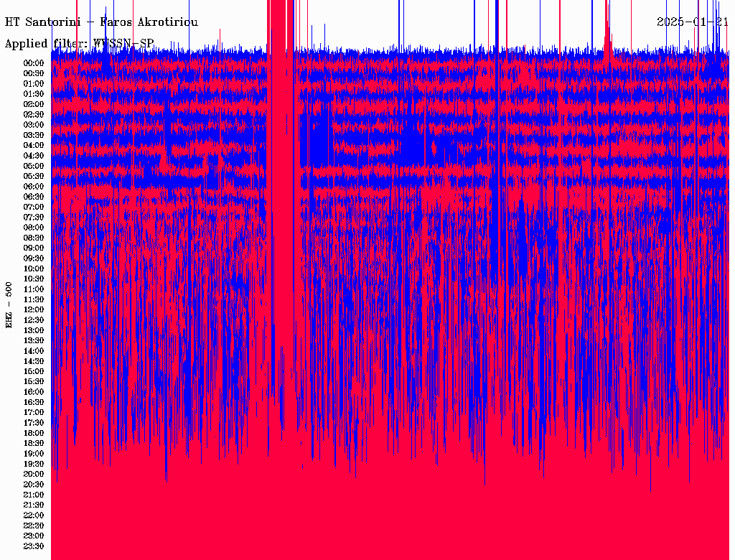735x560 pixels.
Task: Select the 05:00 time label
Action: (x=34, y=166)
